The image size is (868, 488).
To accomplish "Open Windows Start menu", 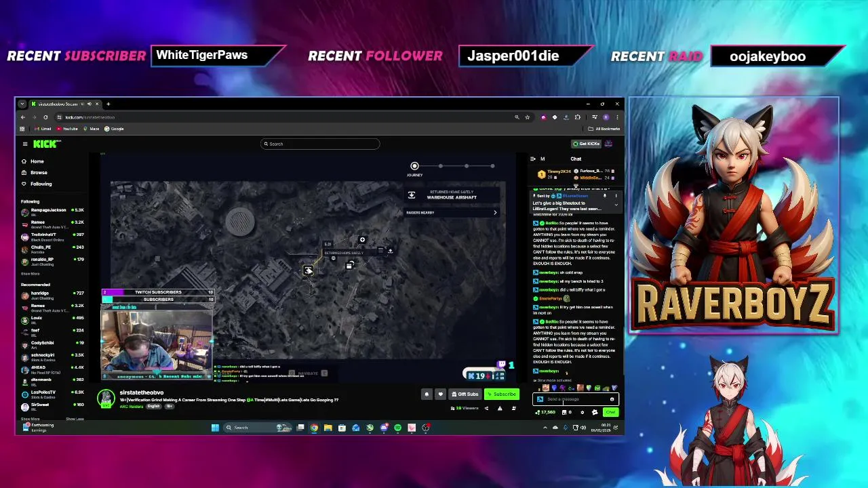I will 215,428.
